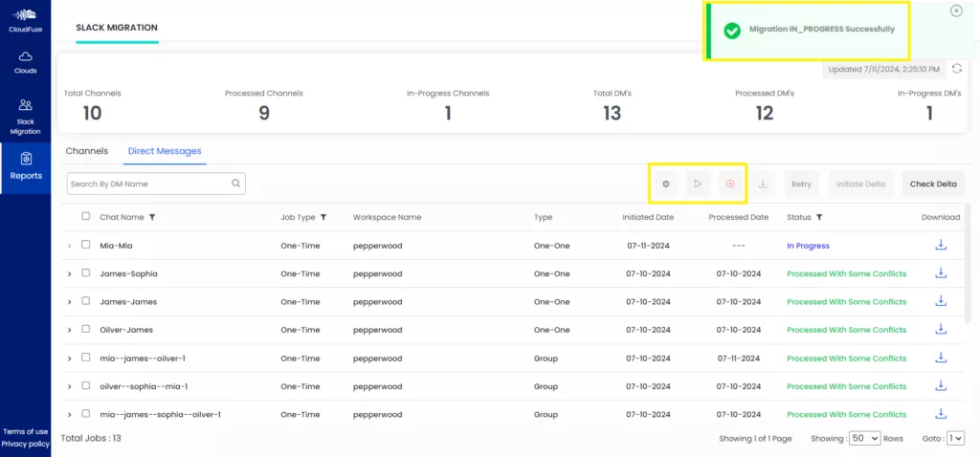Click the Initiate Delta button
This screenshot has height=457, width=980.
[x=860, y=185]
